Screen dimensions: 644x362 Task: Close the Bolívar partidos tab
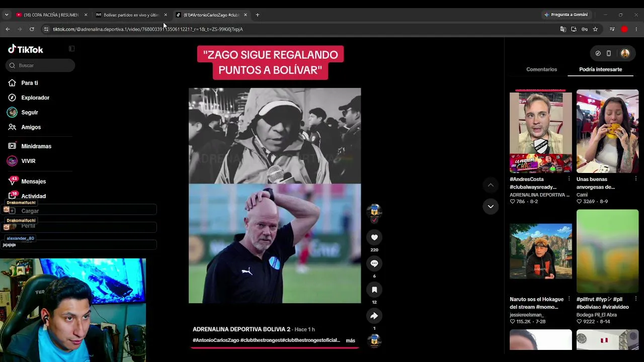point(166,15)
